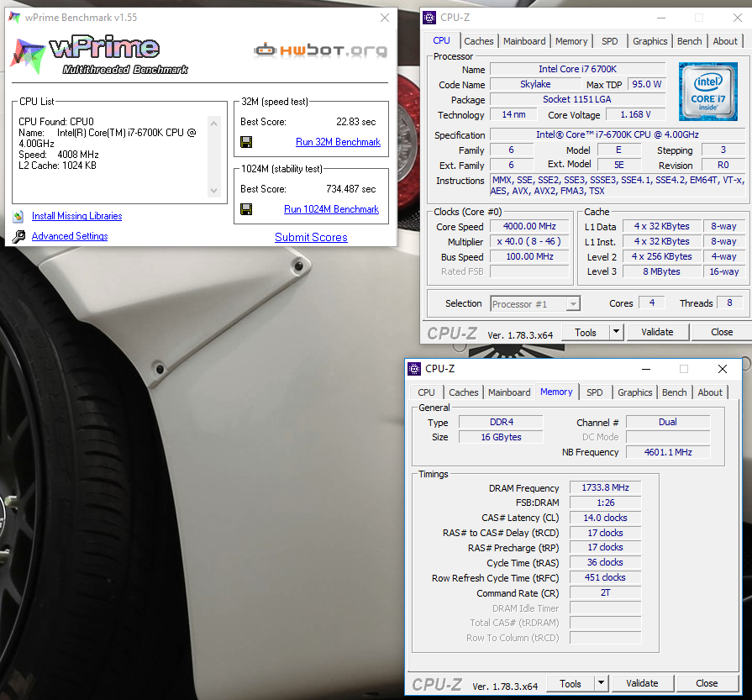
Task: Minimize the lower CPU-Z window
Action: pyautogui.click(x=646, y=369)
